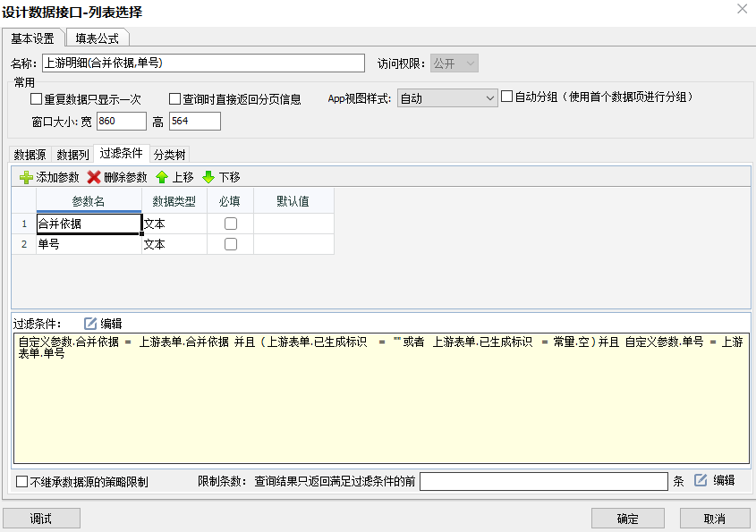The width and height of the screenshot is (756, 532).
Task: Toggle 查询时直接返回分页信息 checkbox
Action: click(x=174, y=98)
